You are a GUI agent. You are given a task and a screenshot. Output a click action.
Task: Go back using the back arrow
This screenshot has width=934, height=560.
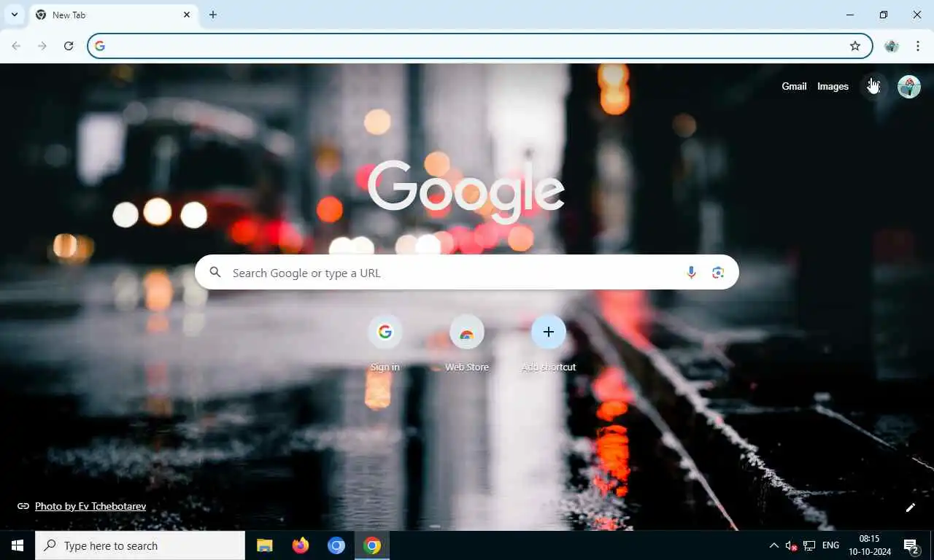pyautogui.click(x=16, y=46)
